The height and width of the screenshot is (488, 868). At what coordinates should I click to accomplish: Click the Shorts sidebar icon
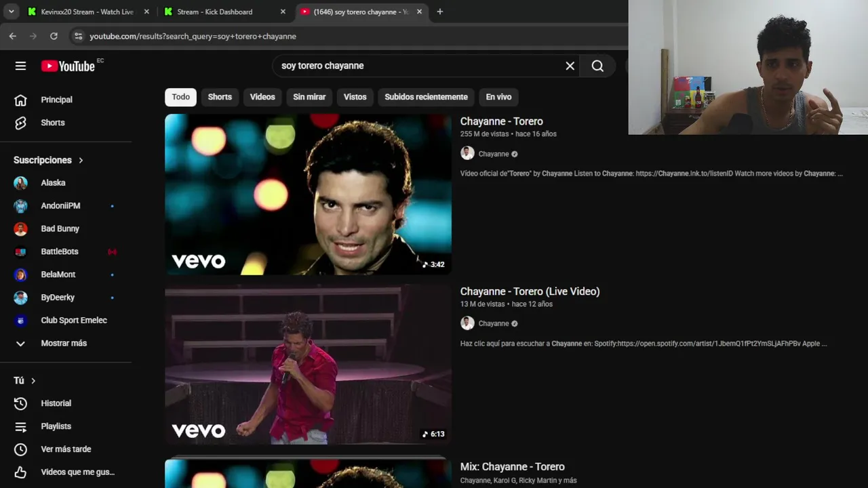click(20, 123)
